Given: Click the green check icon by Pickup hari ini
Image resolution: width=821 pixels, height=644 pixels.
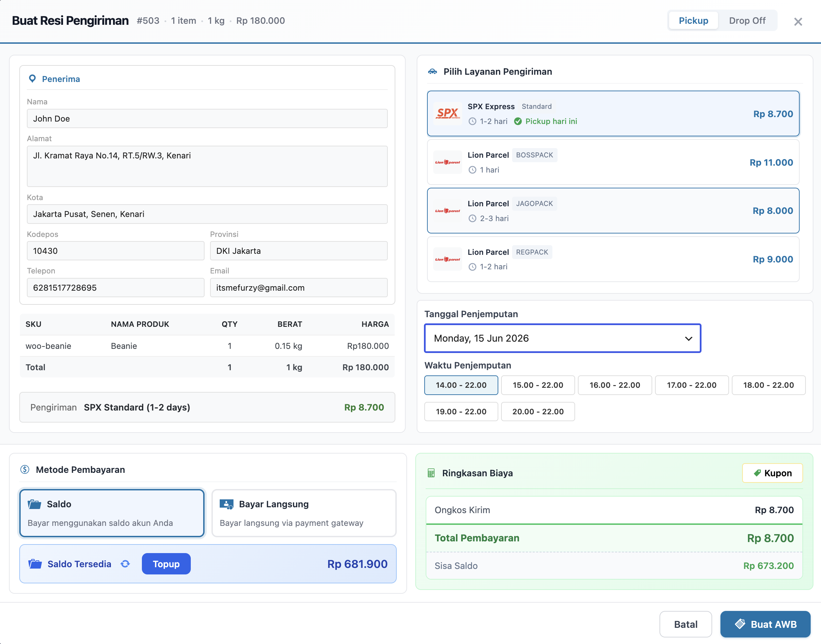Looking at the screenshot, I should coord(518,122).
